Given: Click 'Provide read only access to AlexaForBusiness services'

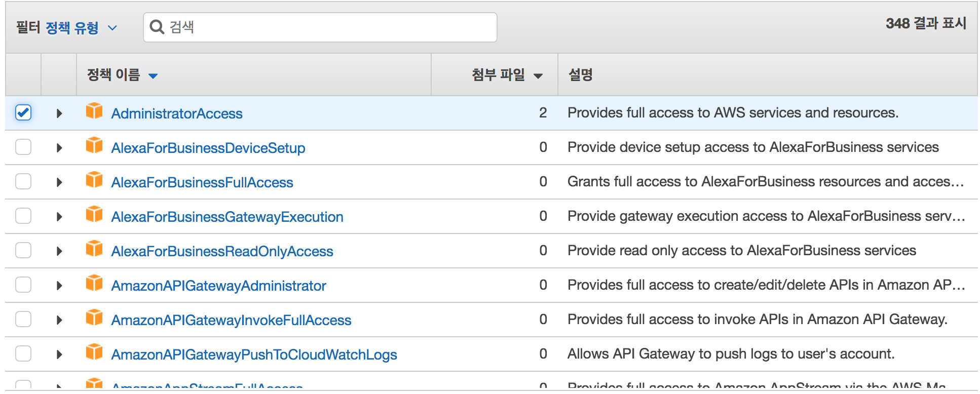Looking at the screenshot, I should 742,250.
